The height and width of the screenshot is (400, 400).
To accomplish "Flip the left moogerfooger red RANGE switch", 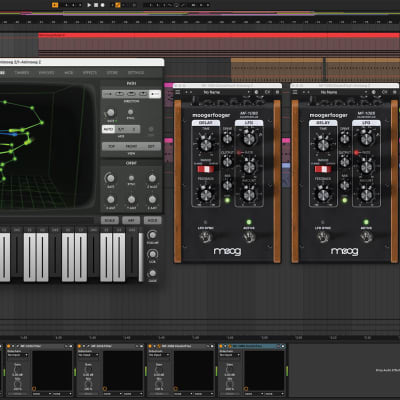I will pos(205,169).
